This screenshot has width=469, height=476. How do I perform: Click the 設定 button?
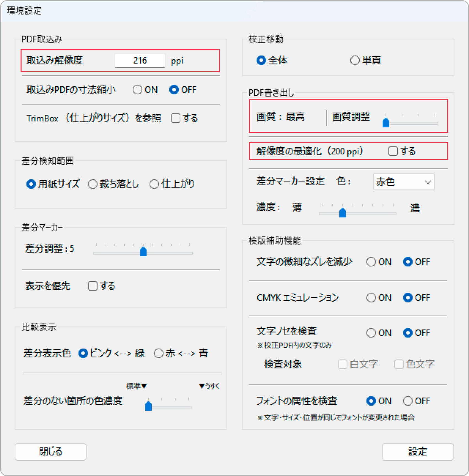pyautogui.click(x=417, y=451)
